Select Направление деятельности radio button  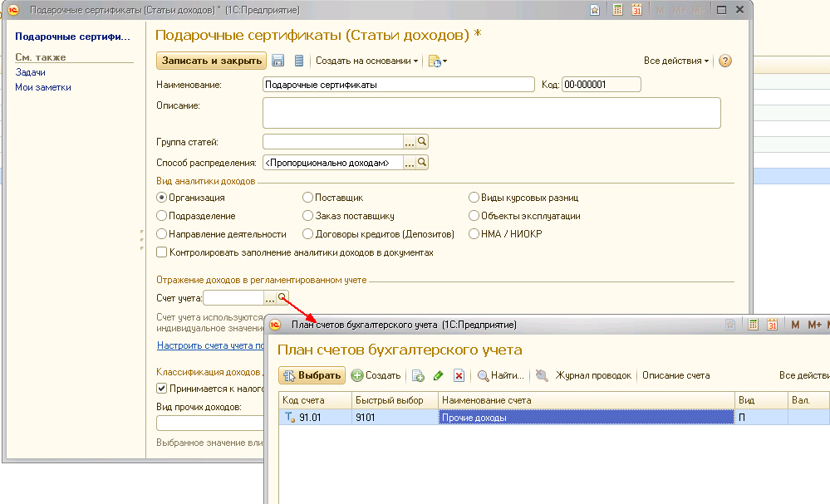click(x=161, y=234)
